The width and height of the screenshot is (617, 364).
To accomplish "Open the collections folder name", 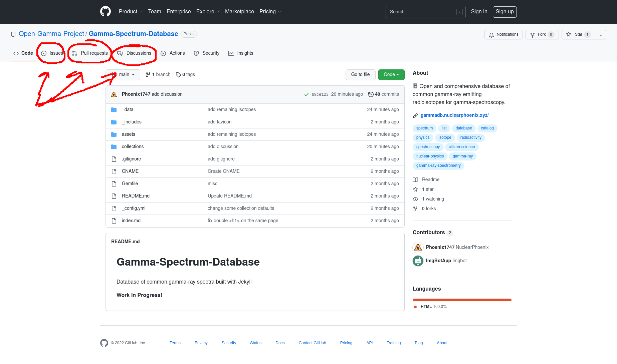I will click(133, 147).
